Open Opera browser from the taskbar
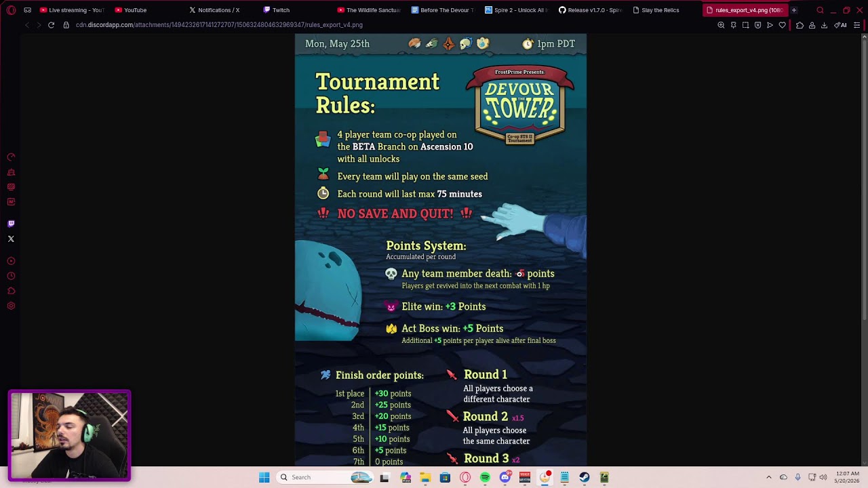 coord(465,477)
